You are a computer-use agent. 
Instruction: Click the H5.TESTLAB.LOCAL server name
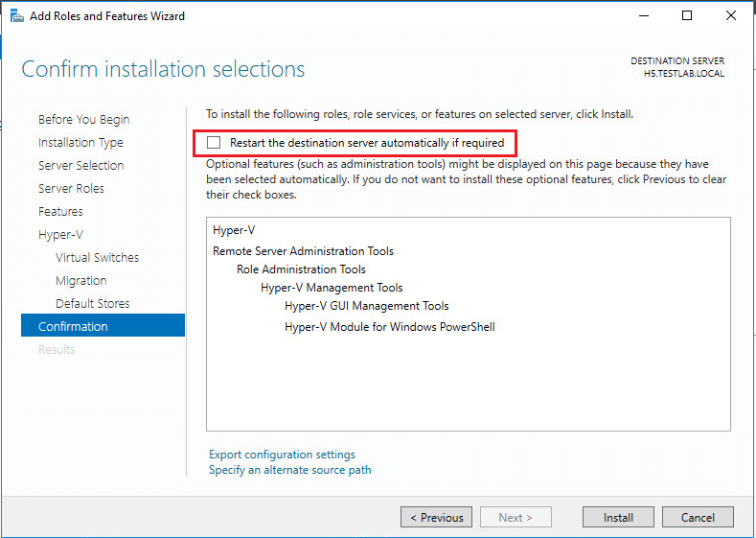(x=684, y=74)
